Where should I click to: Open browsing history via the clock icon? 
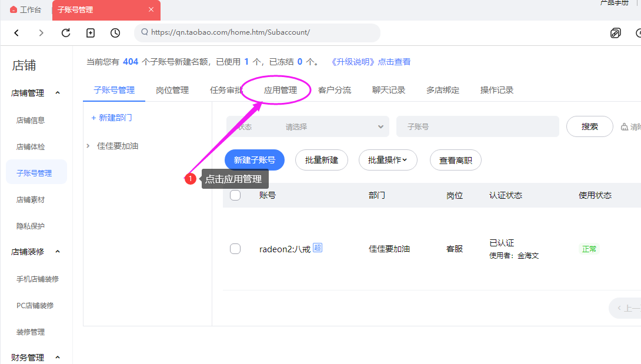(x=115, y=33)
